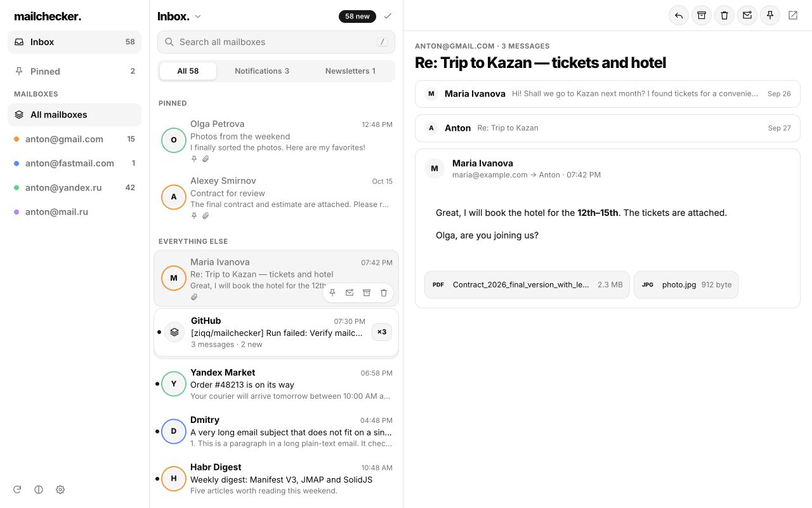Archive Maria Ivanova's email from hover actions
812x508 pixels.
(x=367, y=293)
